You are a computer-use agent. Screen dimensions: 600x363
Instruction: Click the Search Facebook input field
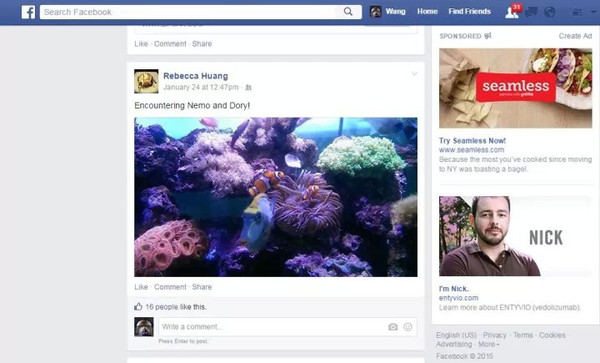(x=191, y=12)
